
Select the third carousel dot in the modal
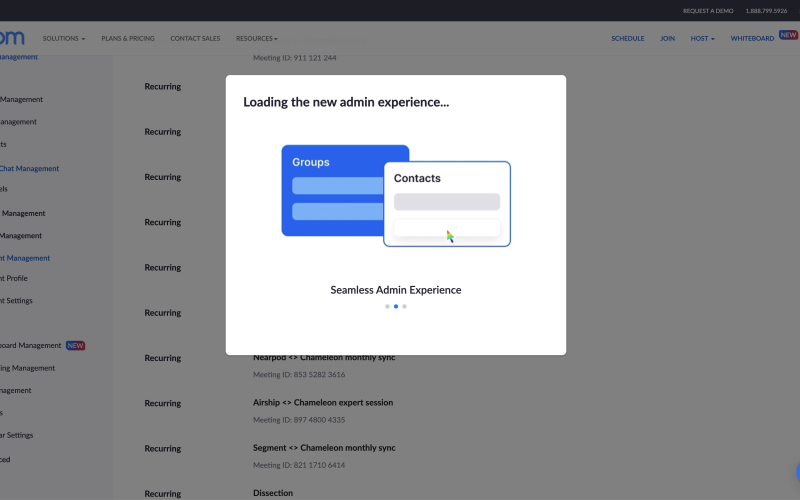coord(404,306)
